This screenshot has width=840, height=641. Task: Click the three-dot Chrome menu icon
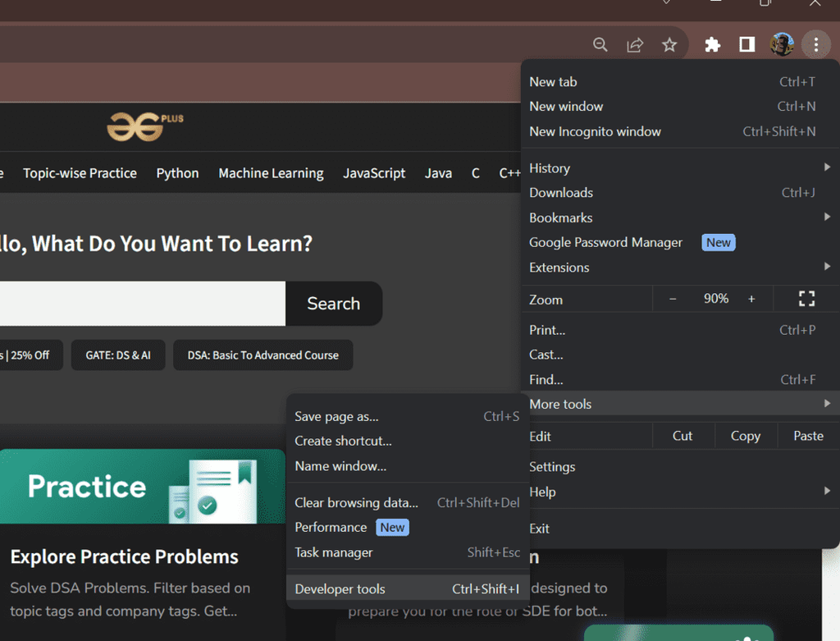pyautogui.click(x=816, y=44)
